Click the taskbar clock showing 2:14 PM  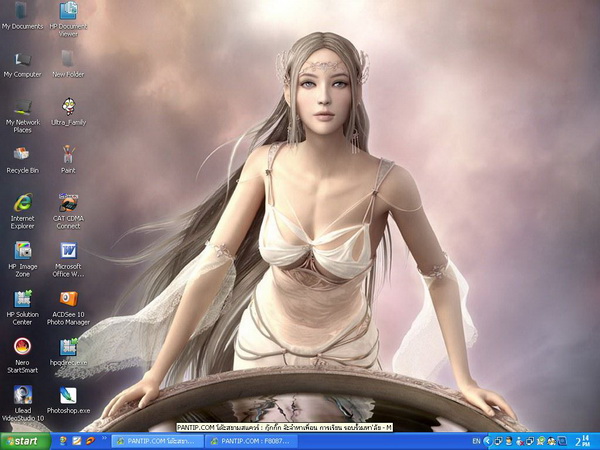(x=582, y=441)
